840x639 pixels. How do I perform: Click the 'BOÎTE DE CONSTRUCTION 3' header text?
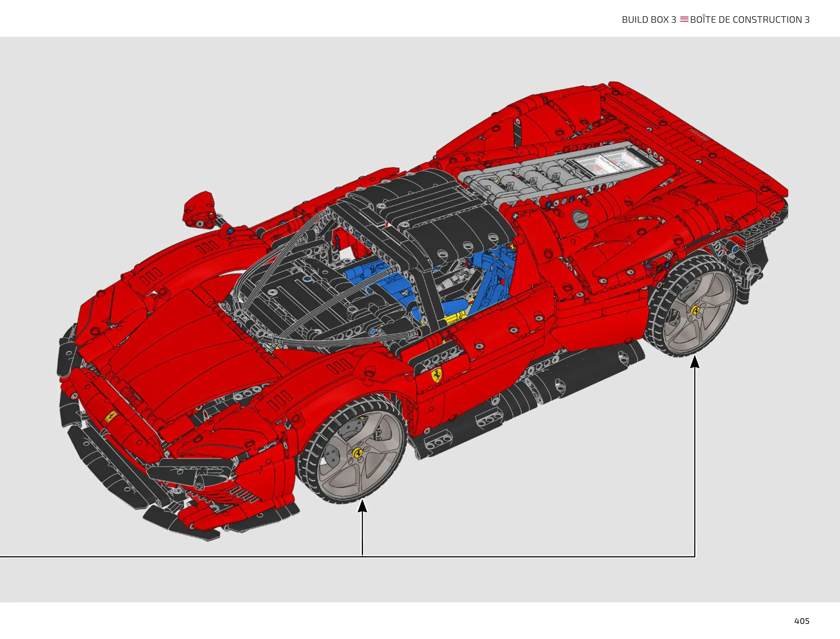coord(750,20)
